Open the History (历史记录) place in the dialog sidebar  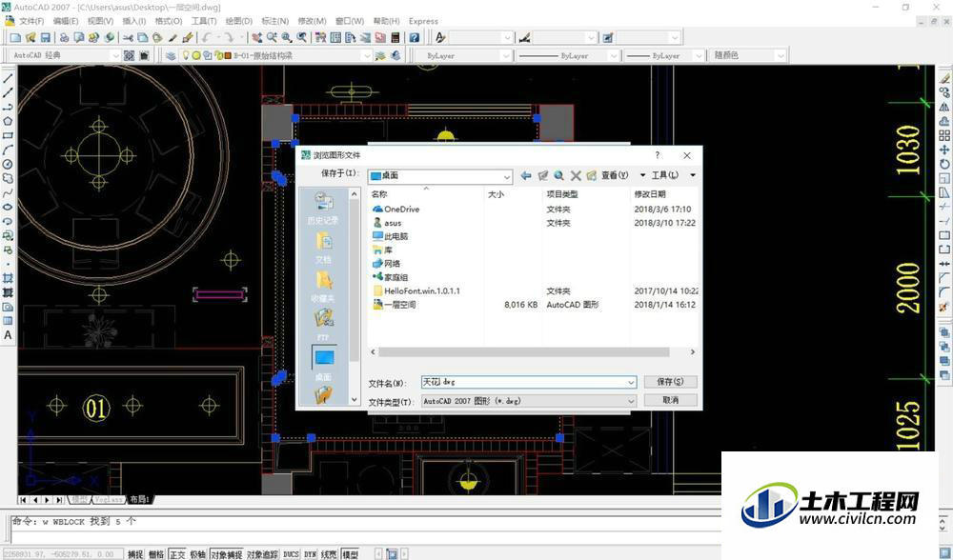tap(323, 208)
